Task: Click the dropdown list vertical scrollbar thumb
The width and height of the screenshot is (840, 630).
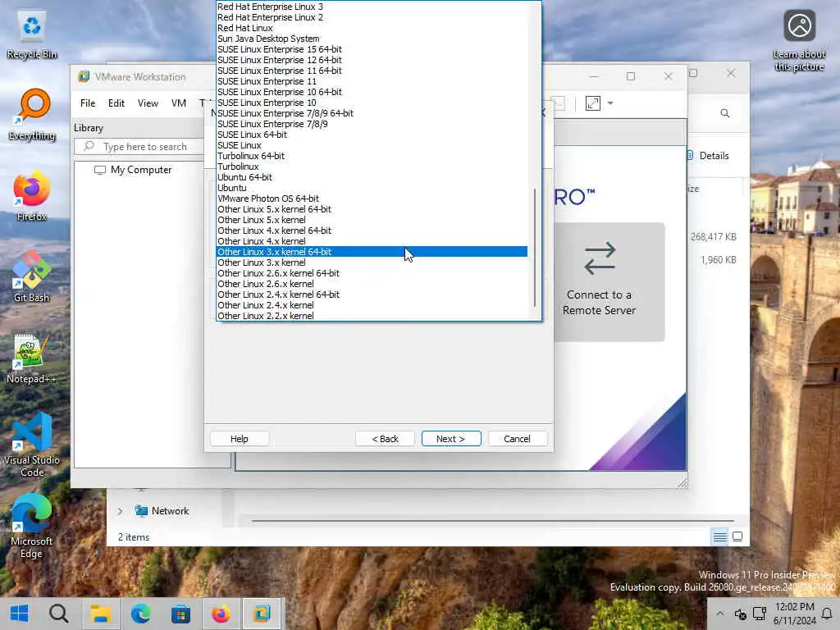Action: [x=535, y=248]
